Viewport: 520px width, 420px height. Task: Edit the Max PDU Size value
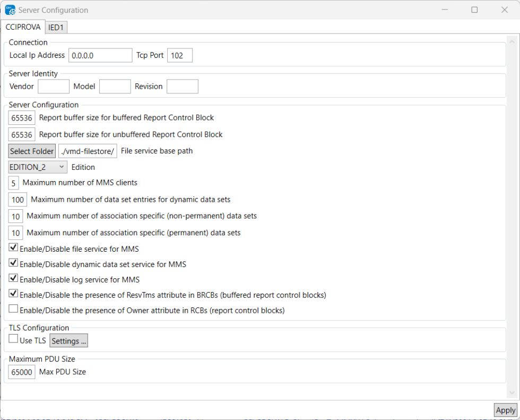point(21,372)
